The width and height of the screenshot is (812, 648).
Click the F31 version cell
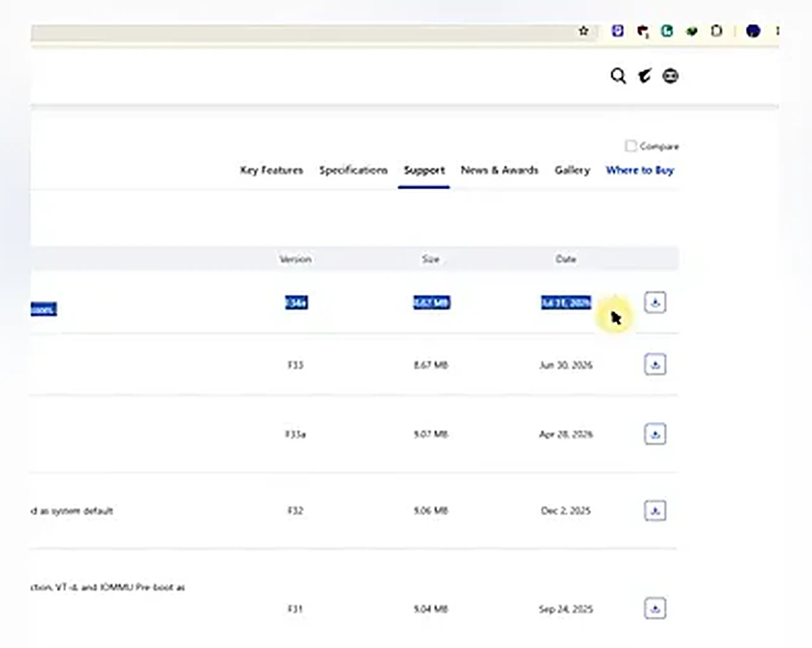296,609
